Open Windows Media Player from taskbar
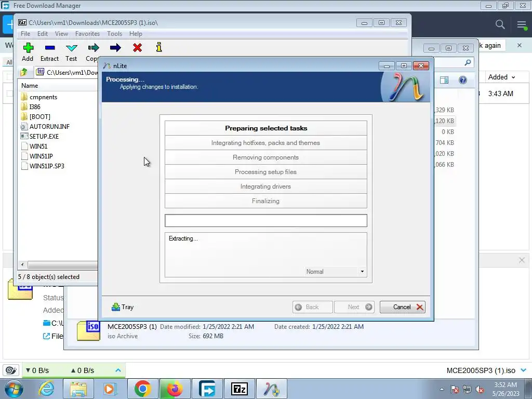Image resolution: width=532 pixels, height=399 pixels. (x=109, y=389)
